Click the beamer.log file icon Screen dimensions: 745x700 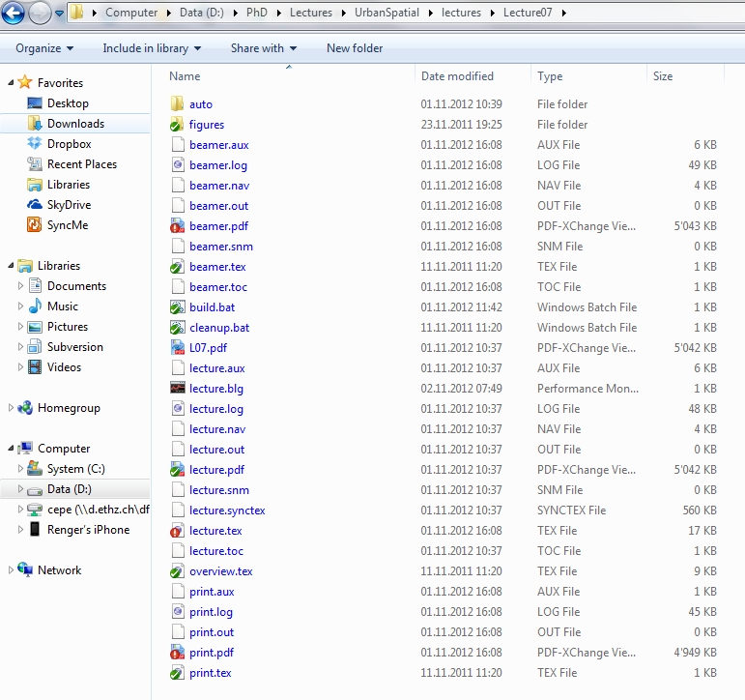coord(177,164)
